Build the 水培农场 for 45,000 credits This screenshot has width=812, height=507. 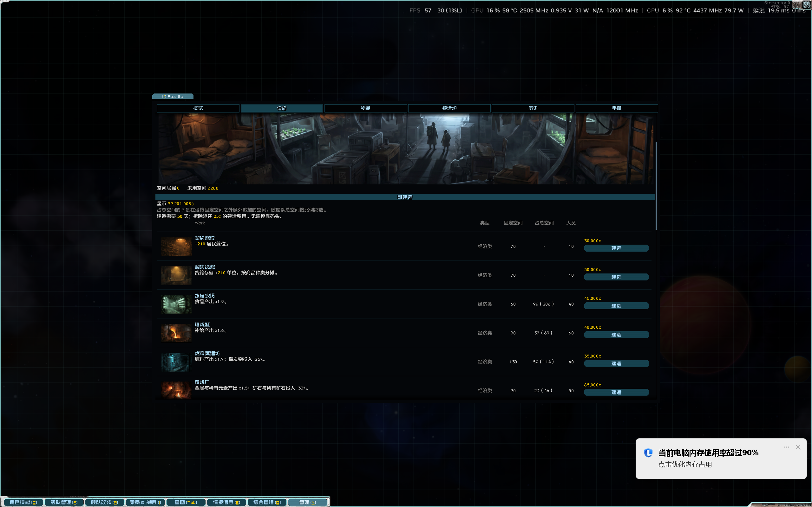[x=616, y=306]
